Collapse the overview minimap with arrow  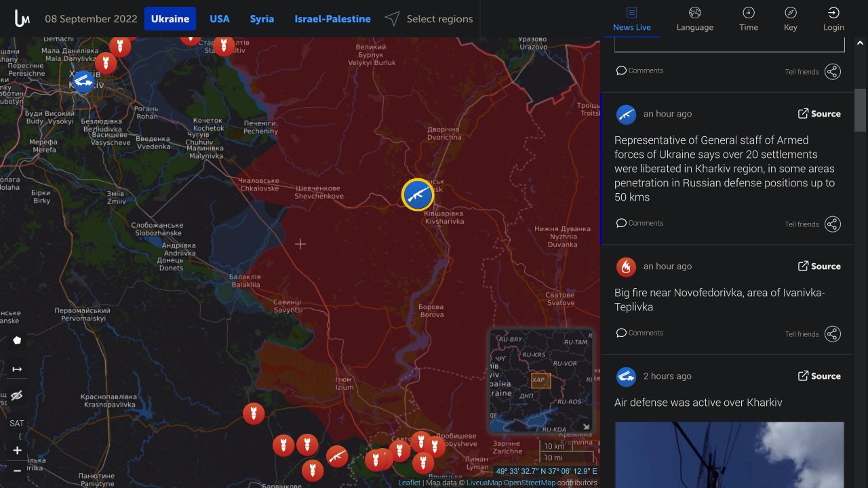point(586,426)
